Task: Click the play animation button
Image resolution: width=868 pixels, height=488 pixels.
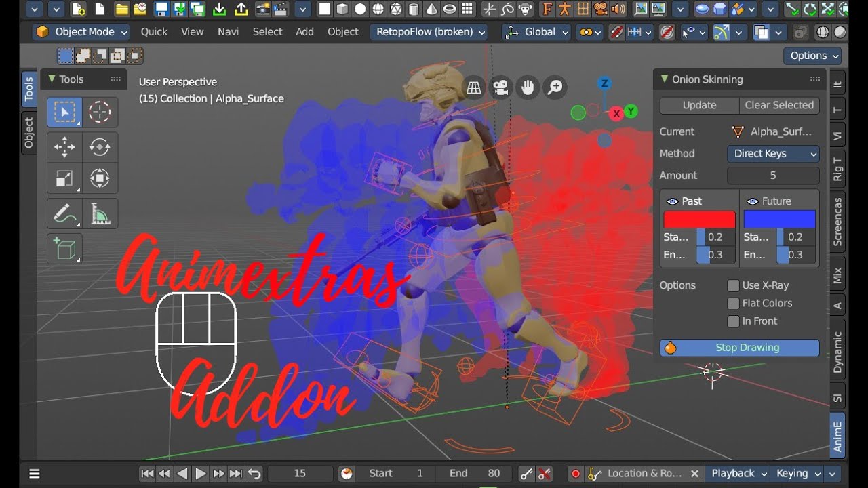Action: coord(201,474)
